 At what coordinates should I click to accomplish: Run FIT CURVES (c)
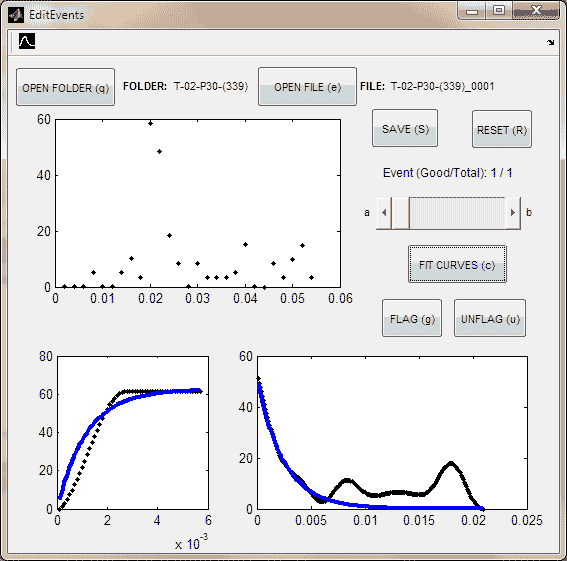457,264
